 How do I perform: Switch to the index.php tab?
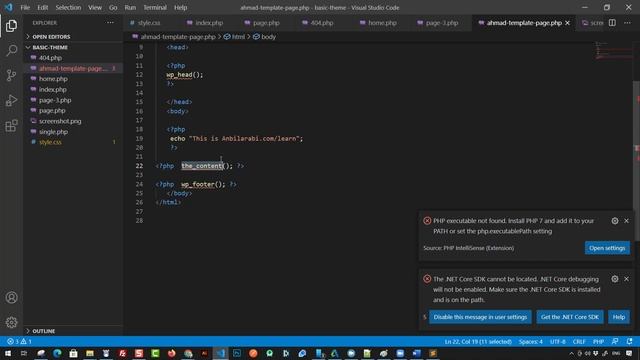(209, 23)
